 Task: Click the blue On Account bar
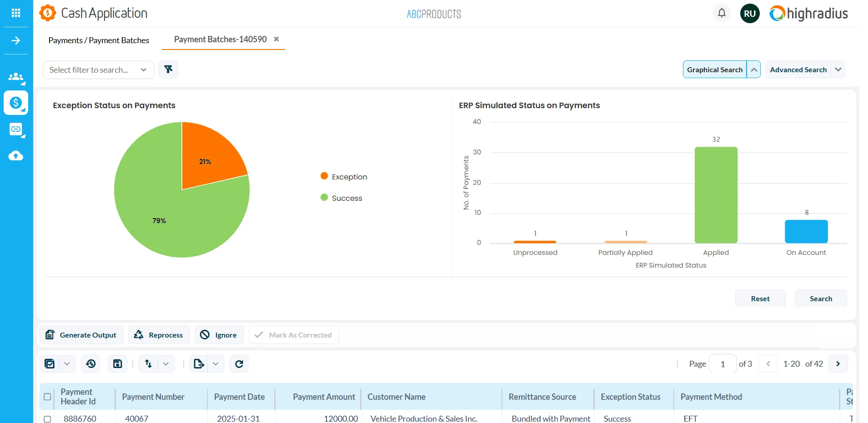tap(806, 231)
